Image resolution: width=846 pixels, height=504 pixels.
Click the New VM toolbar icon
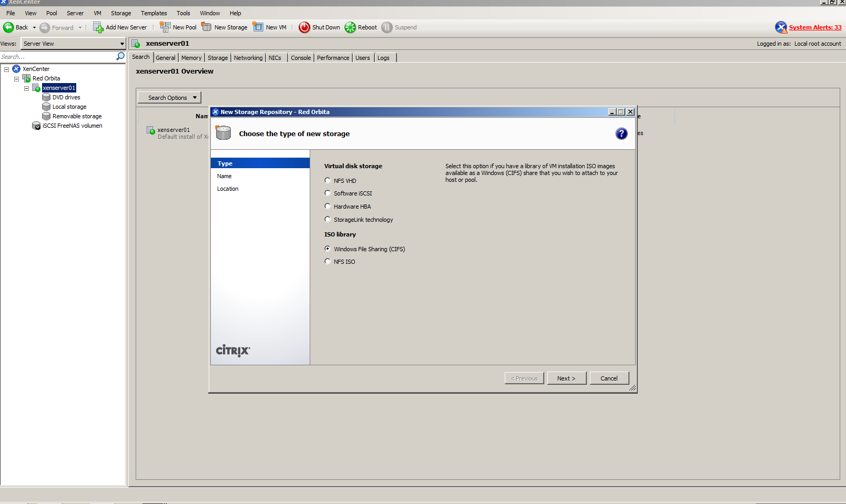(258, 27)
